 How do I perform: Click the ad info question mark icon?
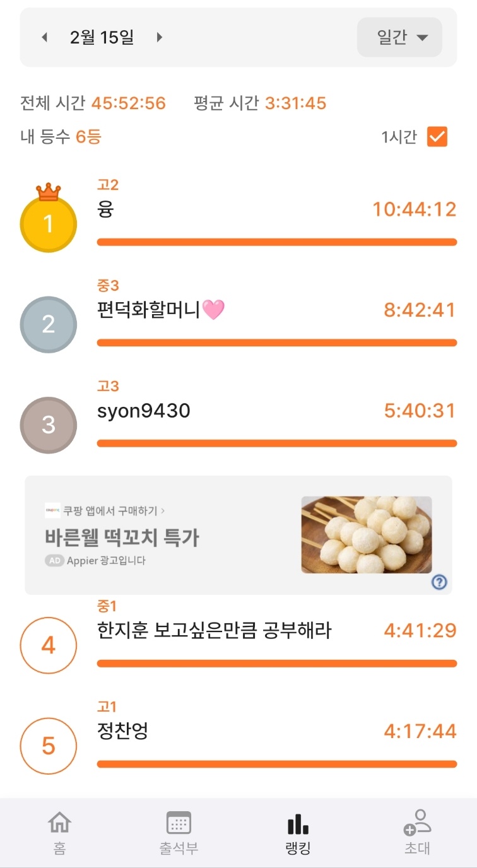point(439,582)
